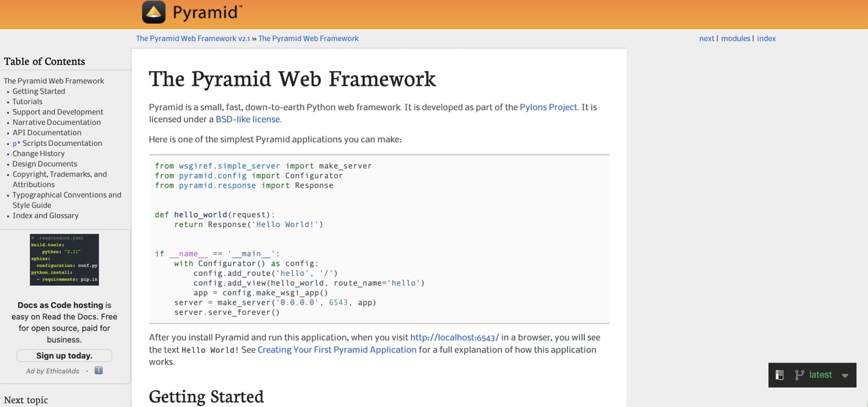Open Getting Started in table of contents
868x407 pixels.
39,91
